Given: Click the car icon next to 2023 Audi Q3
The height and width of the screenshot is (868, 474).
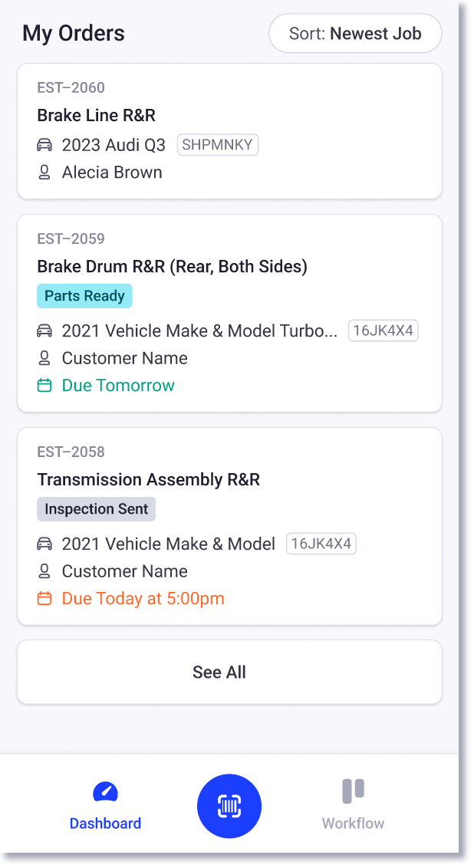Looking at the screenshot, I should click(x=45, y=144).
